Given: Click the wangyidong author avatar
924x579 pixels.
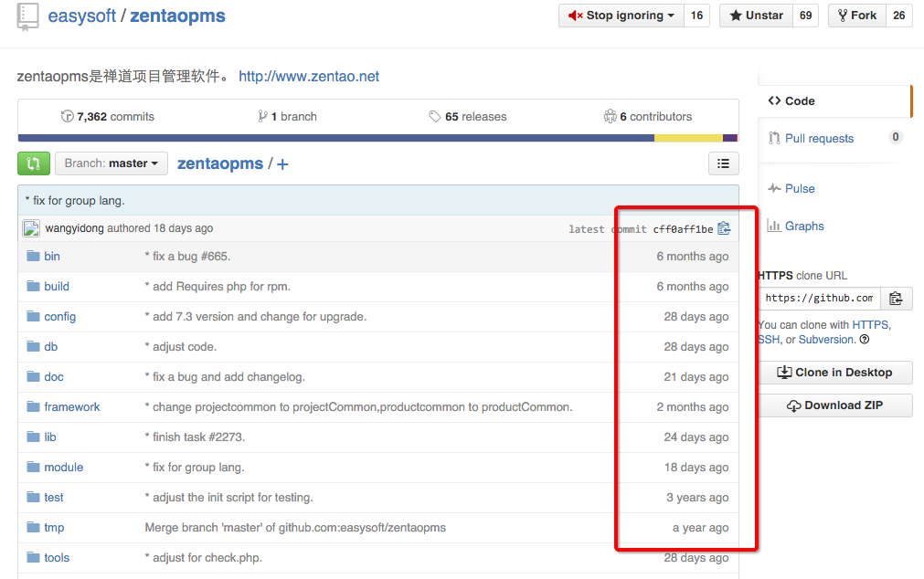Looking at the screenshot, I should tap(31, 228).
